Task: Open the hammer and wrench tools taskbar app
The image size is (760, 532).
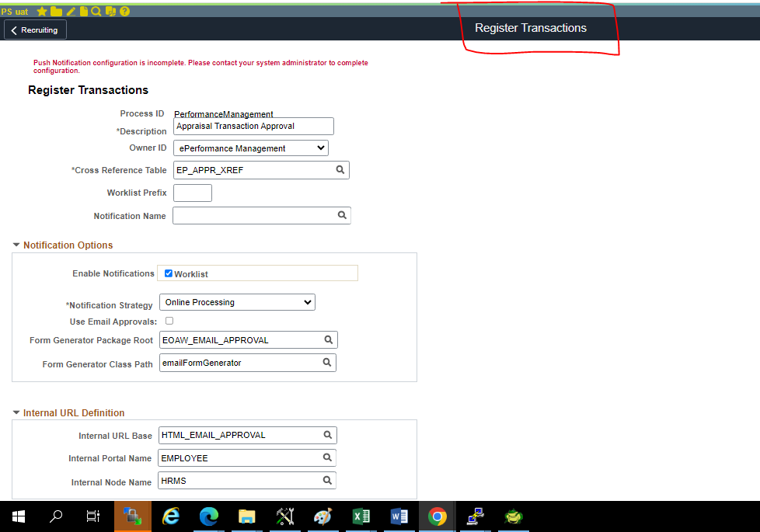Action: 285,516
